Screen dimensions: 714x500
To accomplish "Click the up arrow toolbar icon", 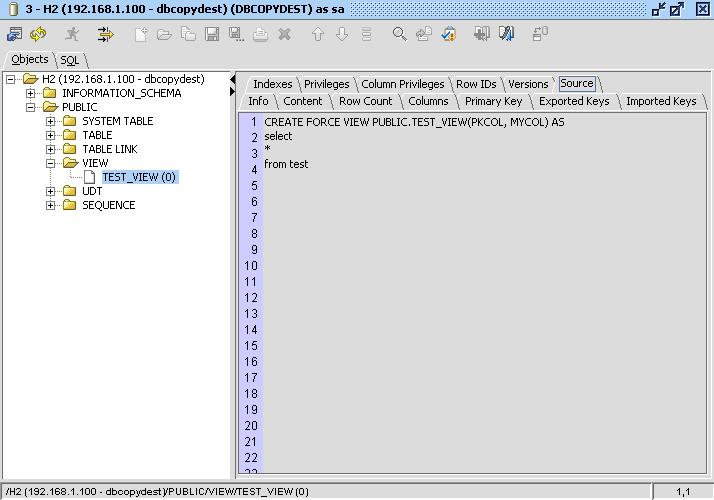I will [318, 34].
